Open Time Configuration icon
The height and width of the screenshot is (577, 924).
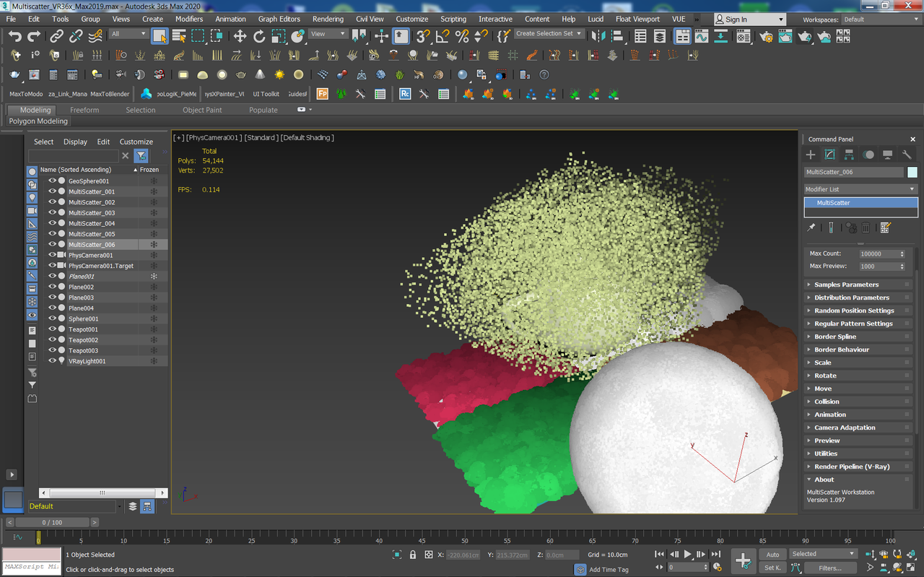tap(718, 568)
